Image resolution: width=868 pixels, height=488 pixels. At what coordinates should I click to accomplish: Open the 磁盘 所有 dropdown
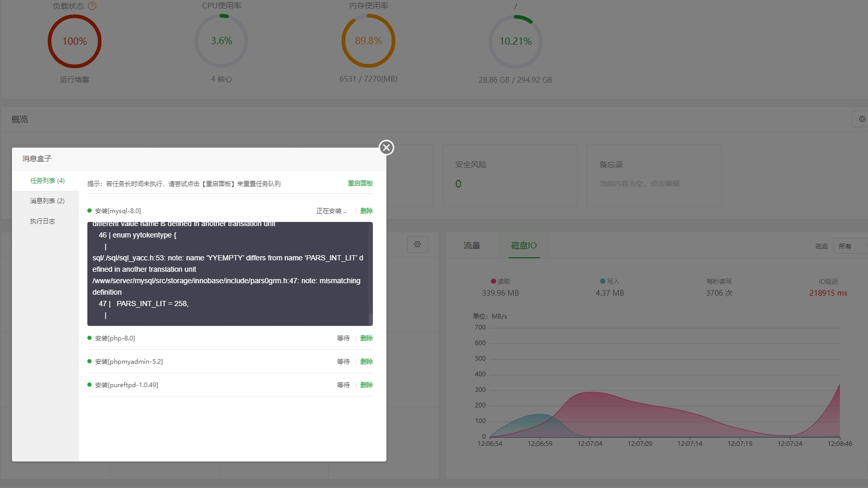click(x=850, y=246)
